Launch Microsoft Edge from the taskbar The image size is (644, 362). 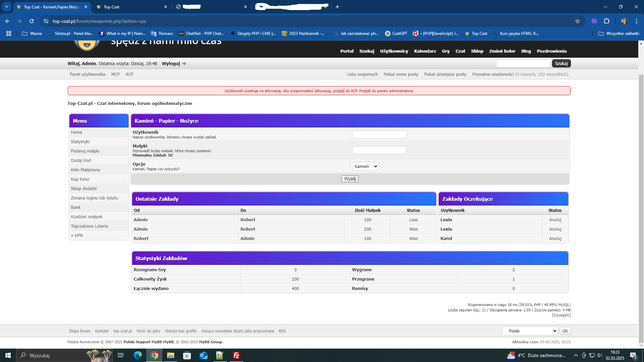click(x=138, y=355)
